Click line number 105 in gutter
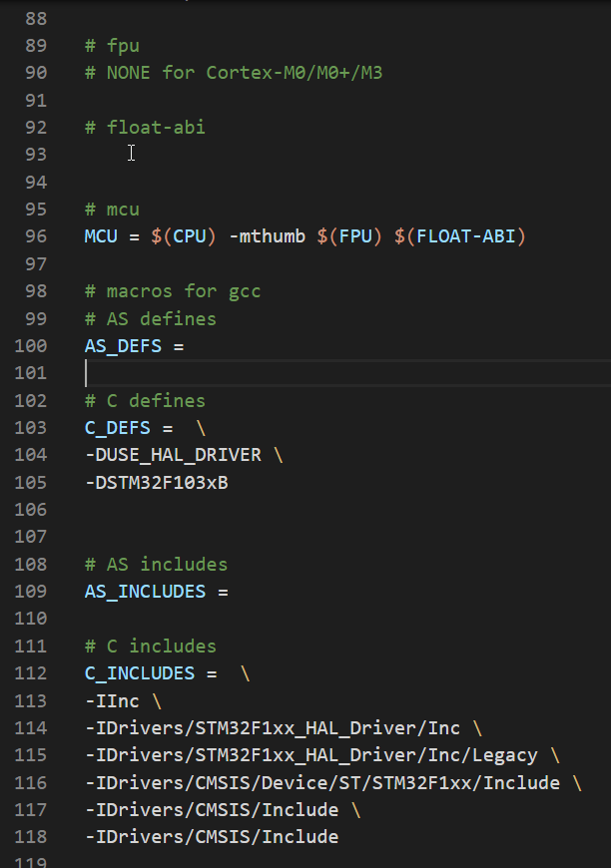The width and height of the screenshot is (611, 868). click(x=31, y=483)
